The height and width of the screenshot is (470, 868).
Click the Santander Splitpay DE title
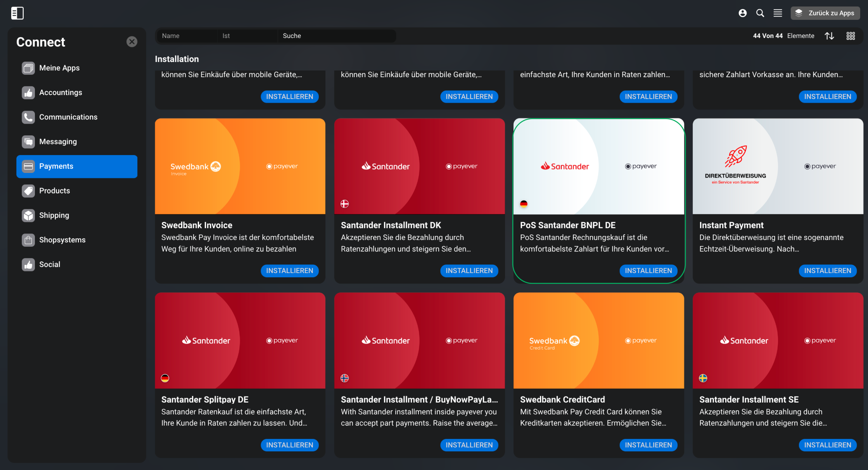pyautogui.click(x=205, y=399)
